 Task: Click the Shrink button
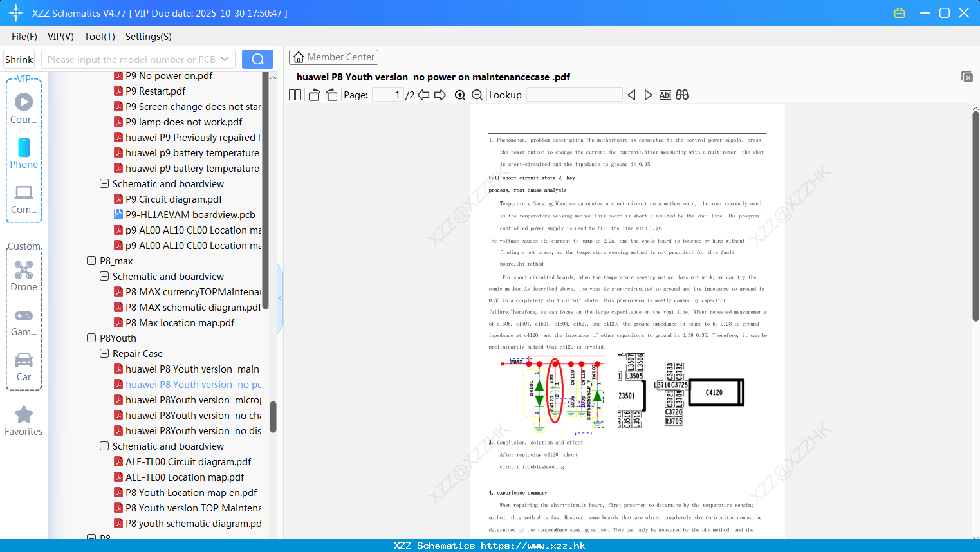click(x=19, y=59)
